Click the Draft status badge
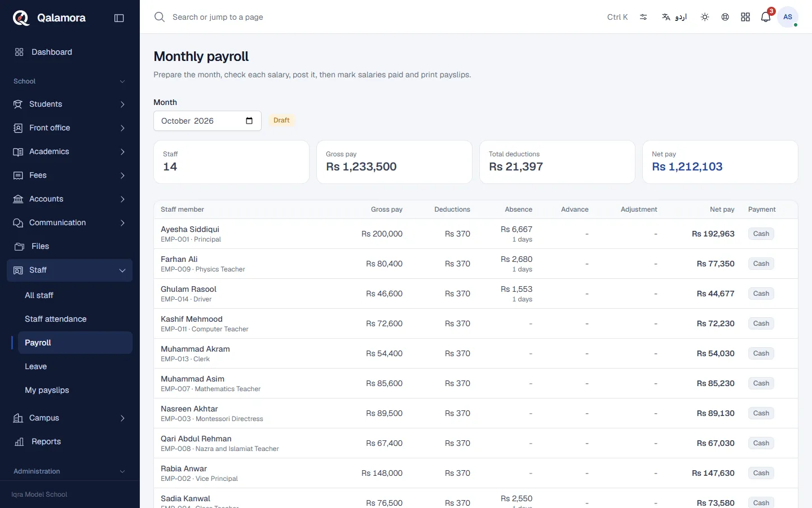This screenshot has height=508, width=812. tap(281, 120)
